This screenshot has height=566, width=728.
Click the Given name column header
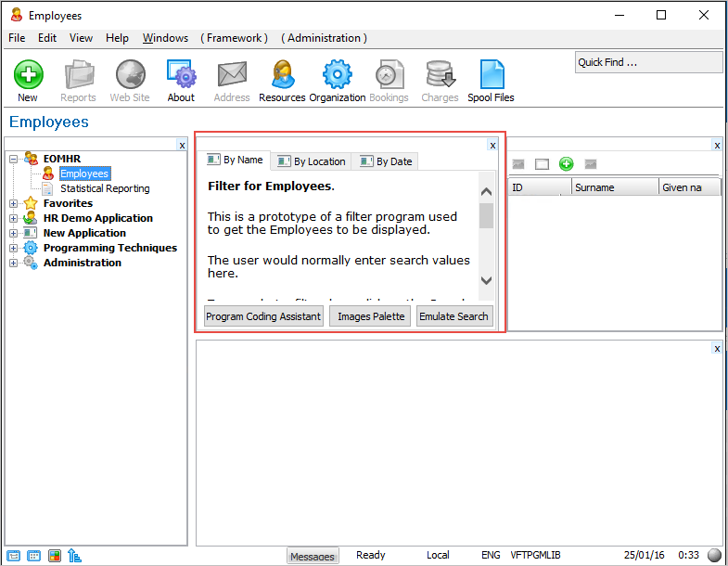689,187
